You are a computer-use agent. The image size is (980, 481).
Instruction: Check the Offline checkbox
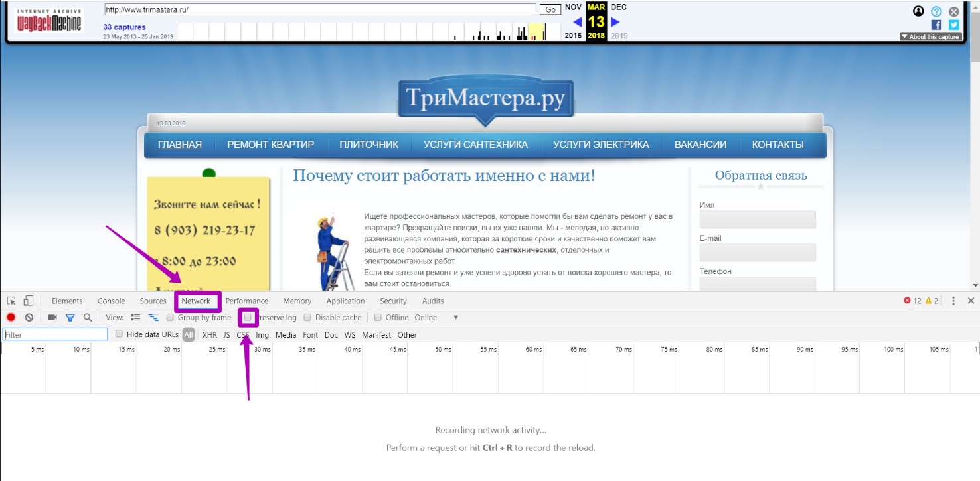tap(378, 318)
